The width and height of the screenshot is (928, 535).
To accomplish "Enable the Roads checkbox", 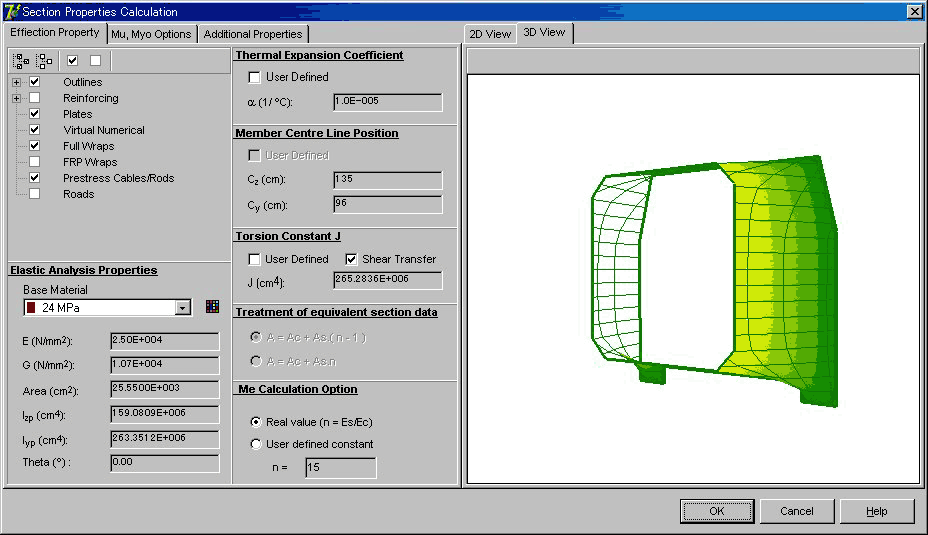I will [34, 194].
